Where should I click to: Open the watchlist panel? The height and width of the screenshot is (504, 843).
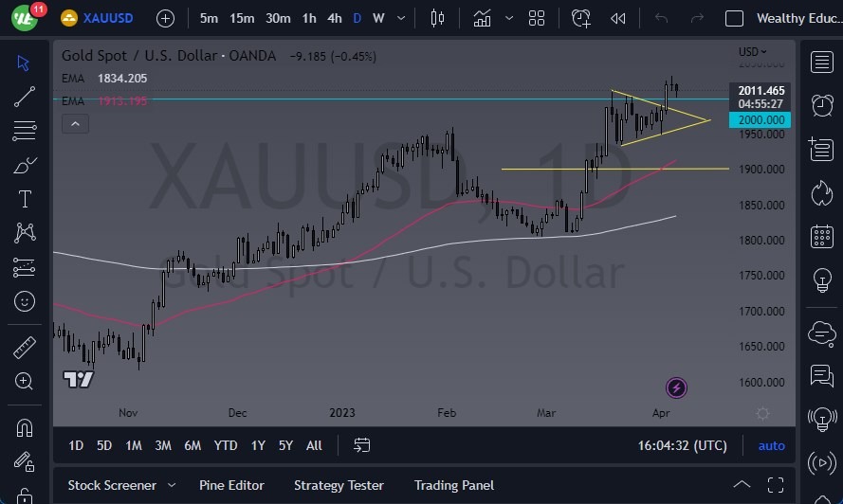821,63
